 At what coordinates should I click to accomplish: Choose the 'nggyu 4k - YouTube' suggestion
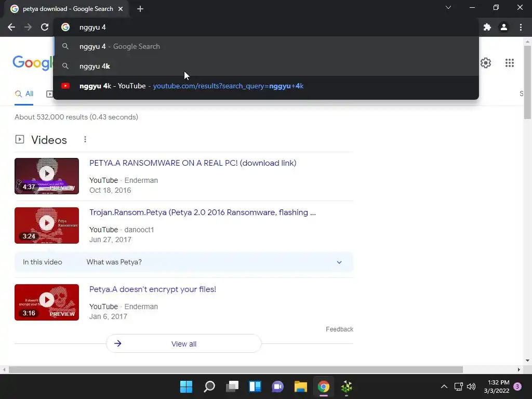(x=266, y=86)
